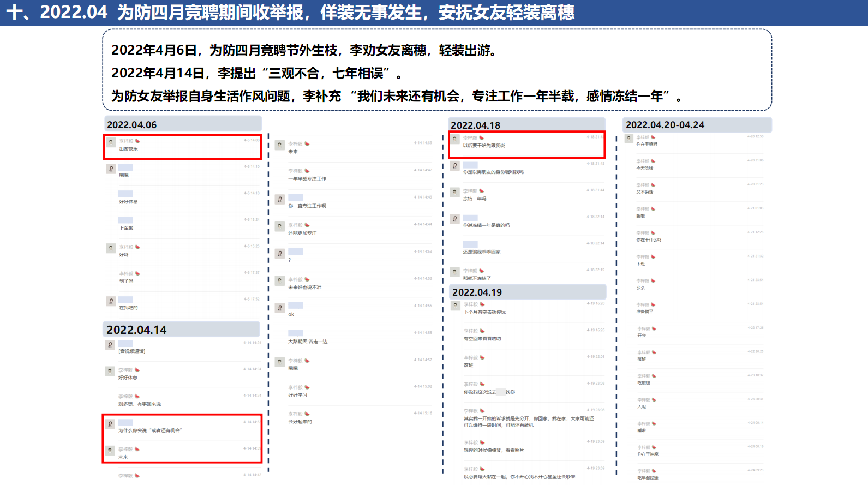
Task: Click the message '吃饭饭'
Action: click(644, 383)
